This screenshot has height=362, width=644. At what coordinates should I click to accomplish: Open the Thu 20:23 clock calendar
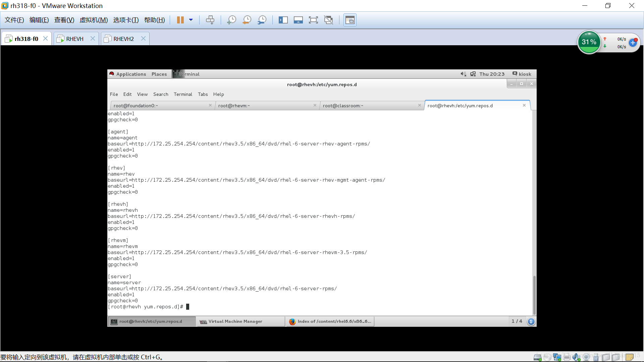point(492,74)
